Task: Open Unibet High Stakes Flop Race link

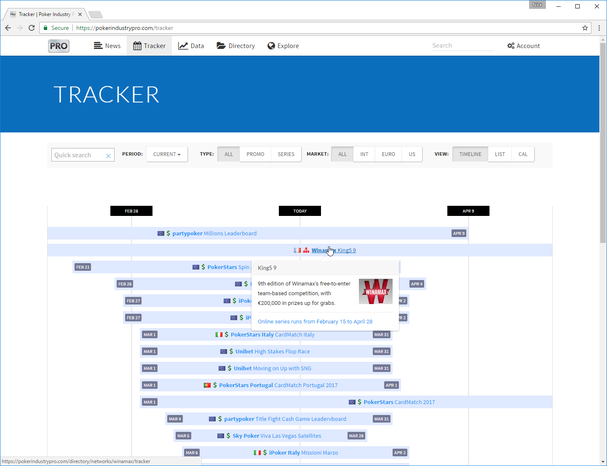Action: tap(273, 351)
